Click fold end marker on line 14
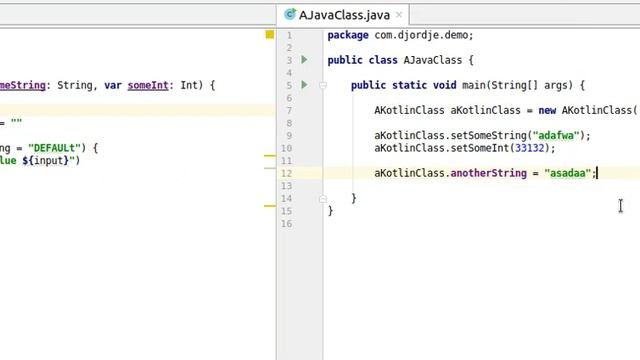The image size is (640, 360). point(323,199)
